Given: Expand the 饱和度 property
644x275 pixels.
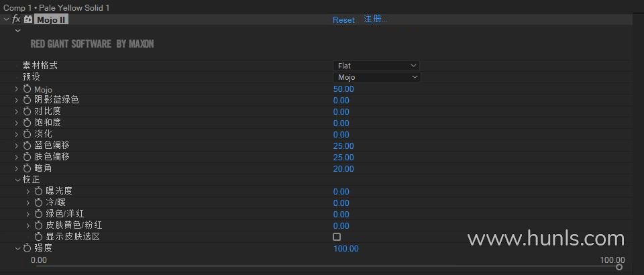Looking at the screenshot, I should tap(17, 123).
